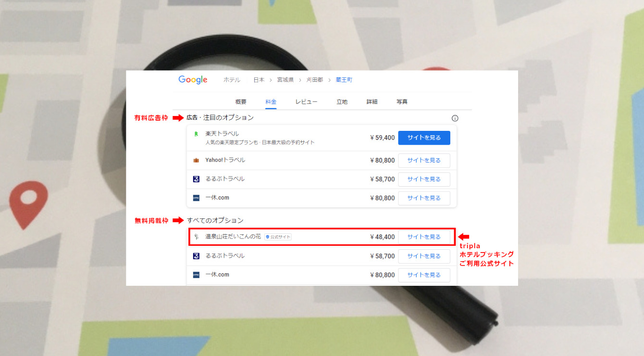Click サイトを見る for 一休.com under すべてのオプション
Screen dimensions: 644x356
[x=424, y=275]
